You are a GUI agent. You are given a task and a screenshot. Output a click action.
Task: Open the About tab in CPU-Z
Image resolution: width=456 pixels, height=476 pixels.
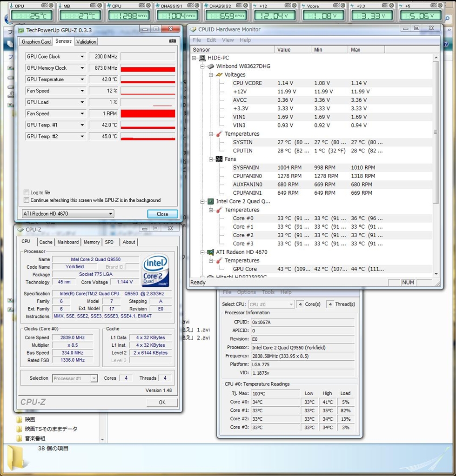click(x=129, y=242)
